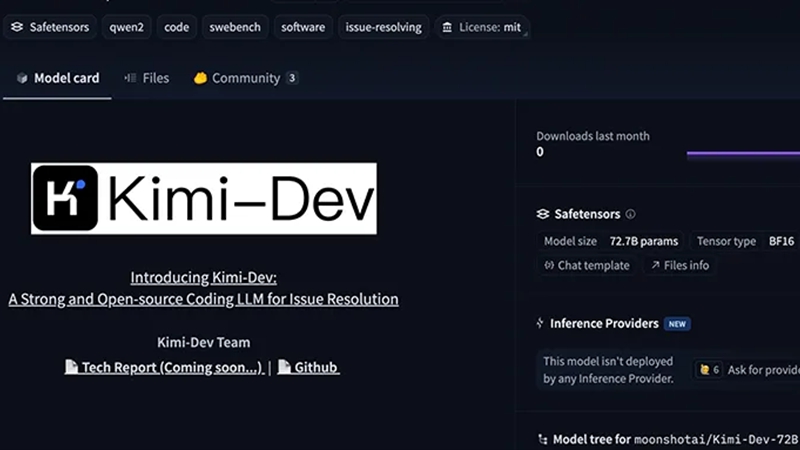Click the license building icon
Screen dimensions: 800x450
click(x=447, y=27)
